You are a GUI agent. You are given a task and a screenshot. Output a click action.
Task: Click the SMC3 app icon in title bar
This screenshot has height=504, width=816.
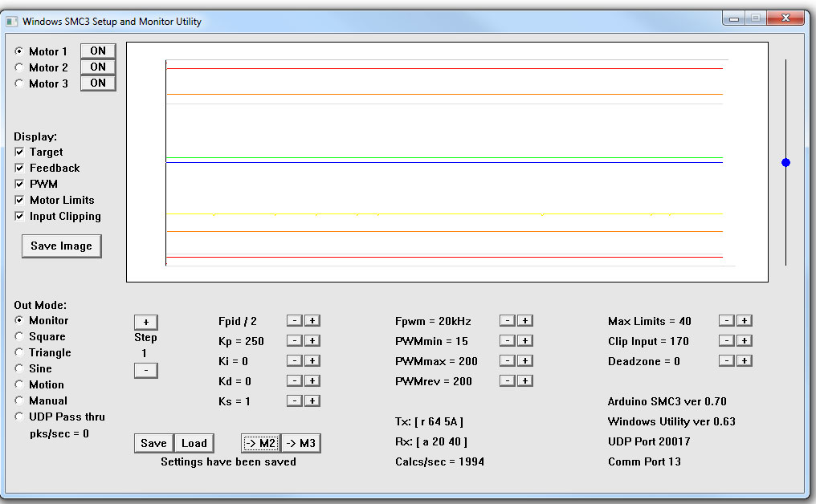coord(11,22)
